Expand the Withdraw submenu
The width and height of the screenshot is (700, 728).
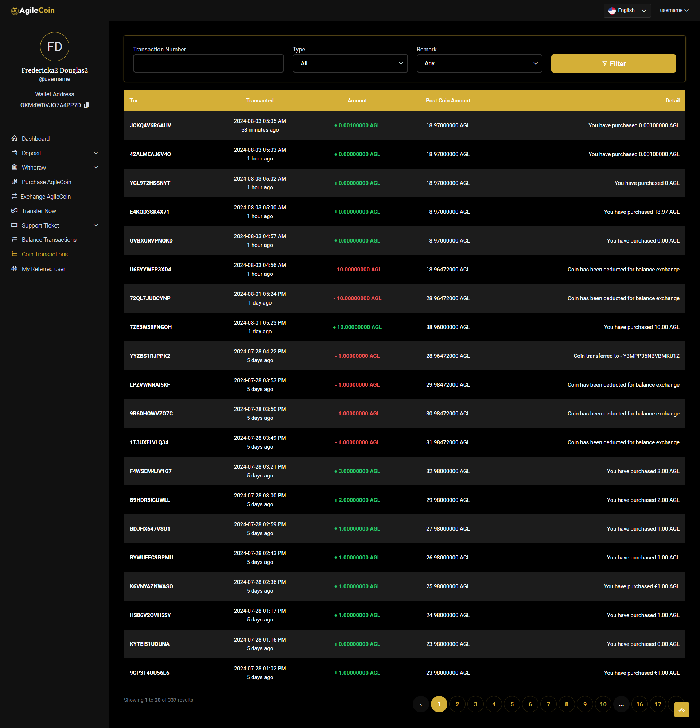[x=96, y=167]
